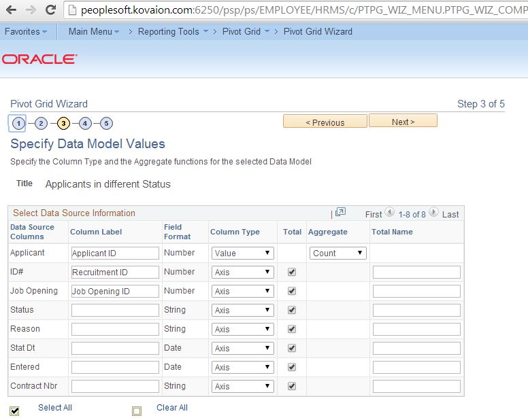Toggle Total checkbox for Status row
The image size is (528, 420).
[292, 310]
